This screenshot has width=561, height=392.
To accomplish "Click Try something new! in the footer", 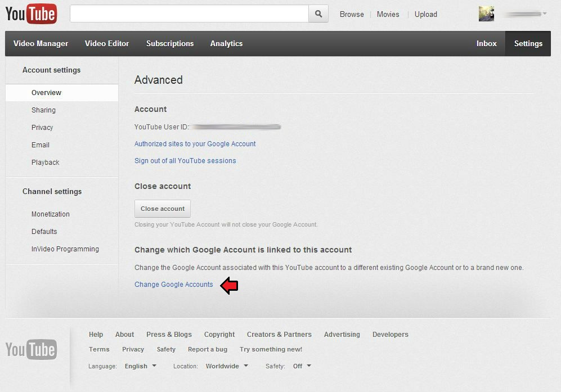I will [x=271, y=349].
